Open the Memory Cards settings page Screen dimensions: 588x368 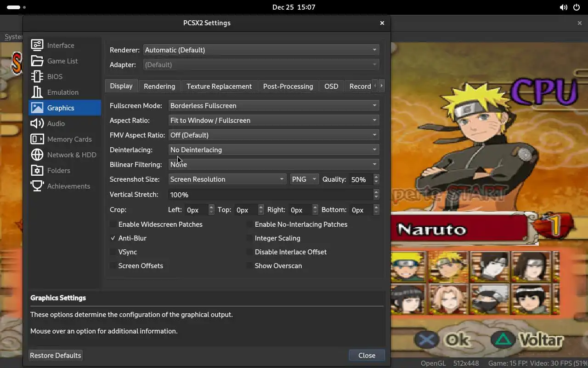[65, 139]
